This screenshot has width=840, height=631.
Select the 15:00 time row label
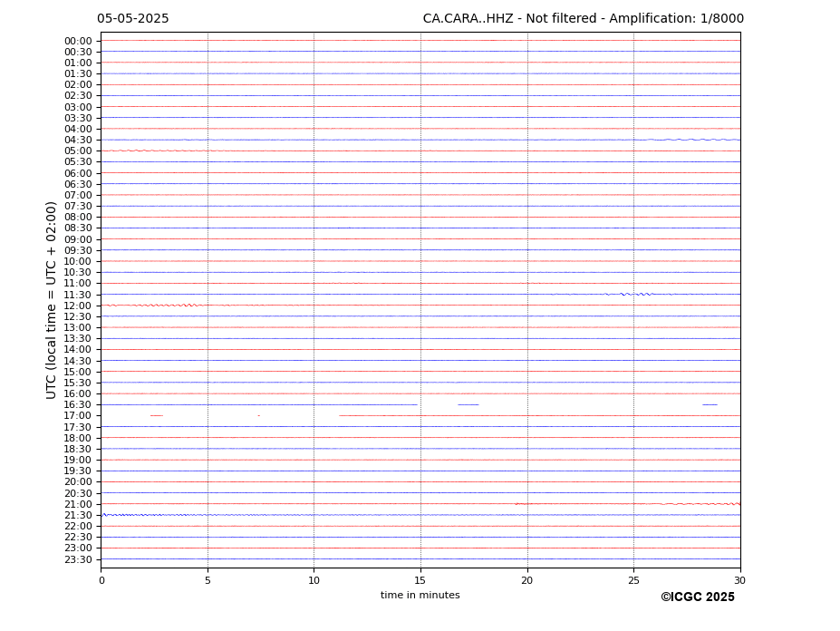pyautogui.click(x=78, y=372)
